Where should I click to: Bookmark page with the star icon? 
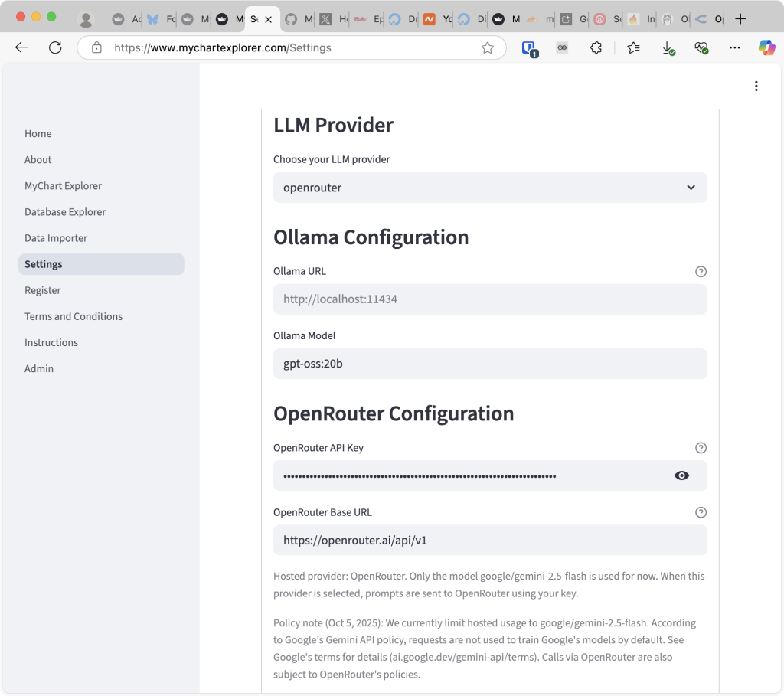[x=488, y=47]
